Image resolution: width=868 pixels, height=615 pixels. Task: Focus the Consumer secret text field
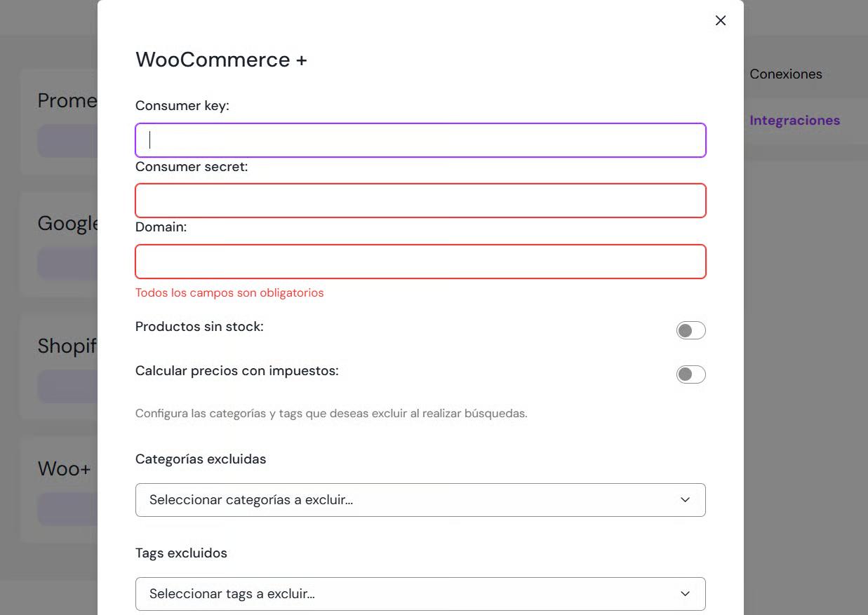420,201
